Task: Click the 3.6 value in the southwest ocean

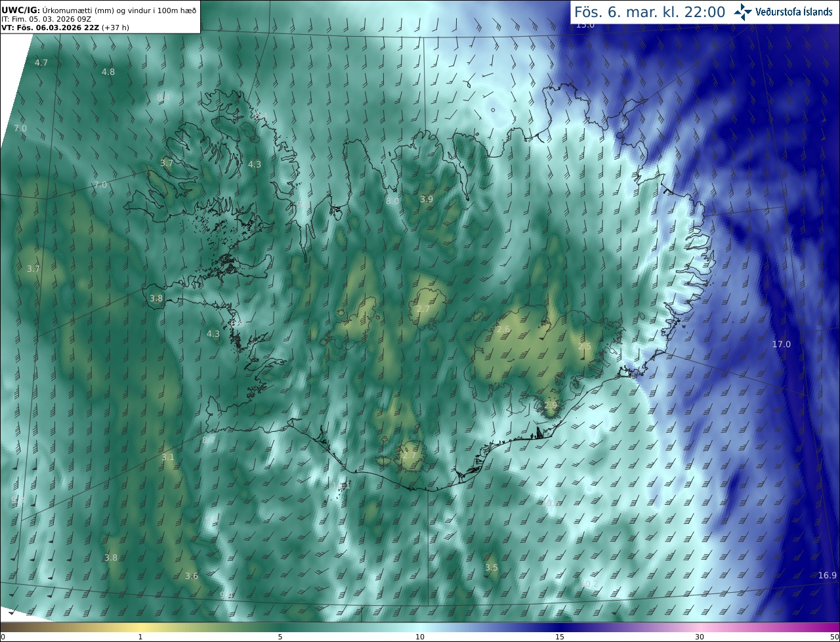Action: point(191,576)
